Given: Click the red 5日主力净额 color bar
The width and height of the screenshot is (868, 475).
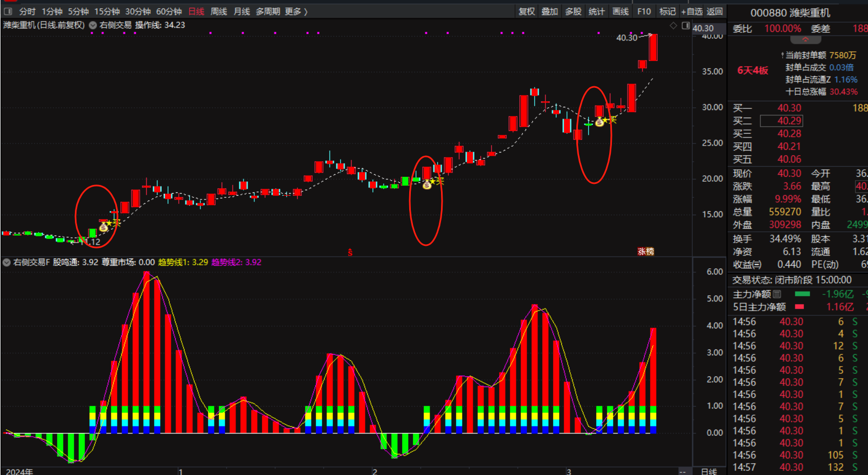Looking at the screenshot, I should click(x=800, y=307).
